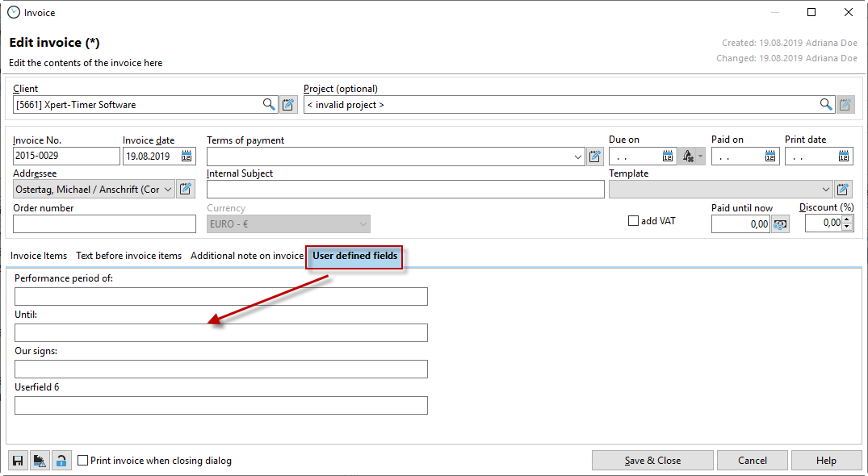The height and width of the screenshot is (476, 868).
Task: Expand the Terms of payment dropdown
Action: [578, 157]
